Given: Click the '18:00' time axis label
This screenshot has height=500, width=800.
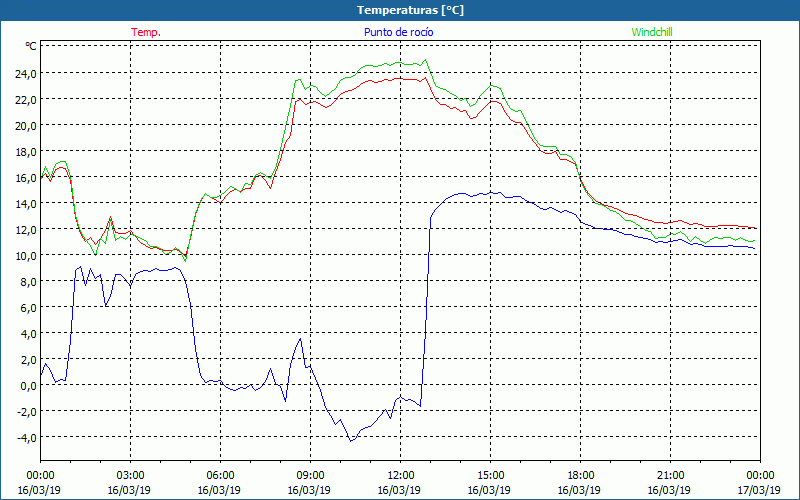Looking at the screenshot, I should click(581, 476).
